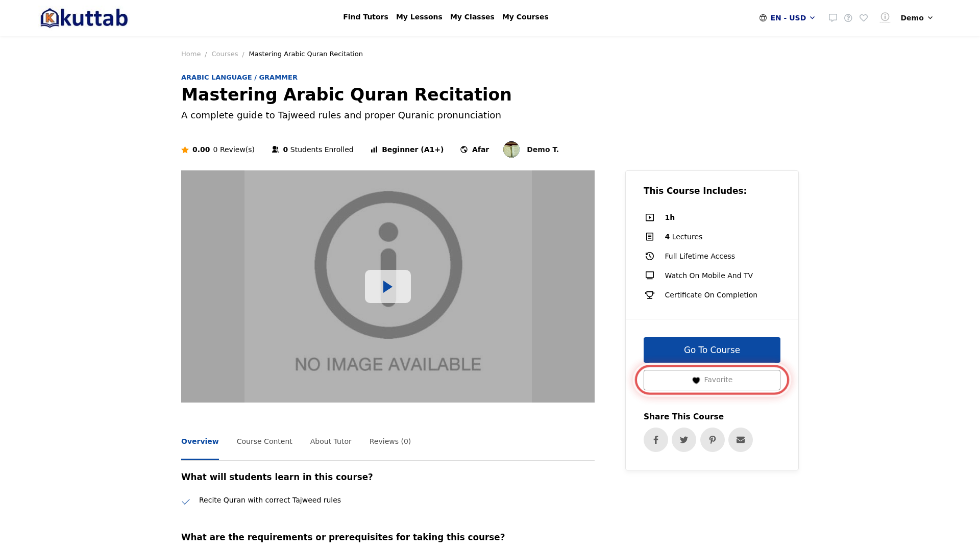Click the checkmark beside Recite Quran
Viewport: 980px width, 551px height.
[186, 502]
